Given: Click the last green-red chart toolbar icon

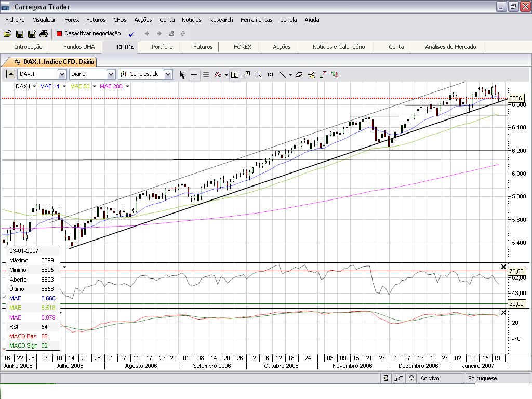Looking at the screenshot, I should click(x=335, y=75).
